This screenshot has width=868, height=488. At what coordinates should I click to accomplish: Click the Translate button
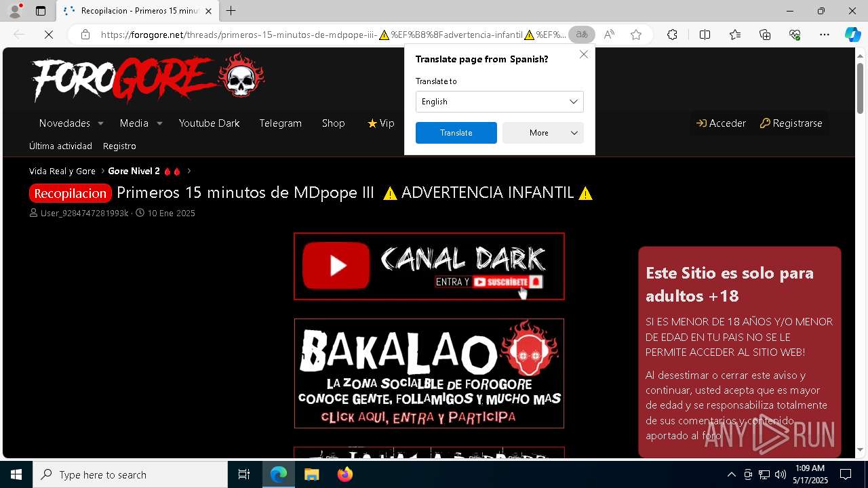(x=456, y=133)
